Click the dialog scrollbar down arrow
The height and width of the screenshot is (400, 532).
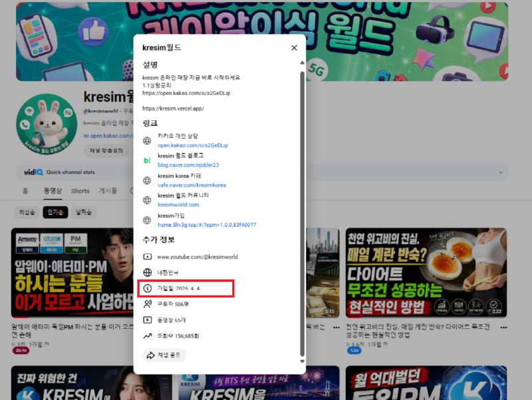pos(302,361)
